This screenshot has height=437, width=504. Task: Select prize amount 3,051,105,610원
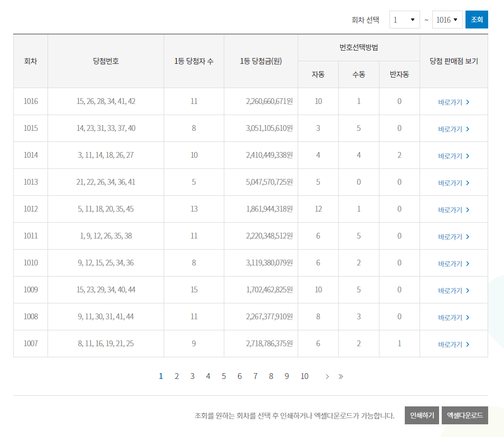click(269, 128)
